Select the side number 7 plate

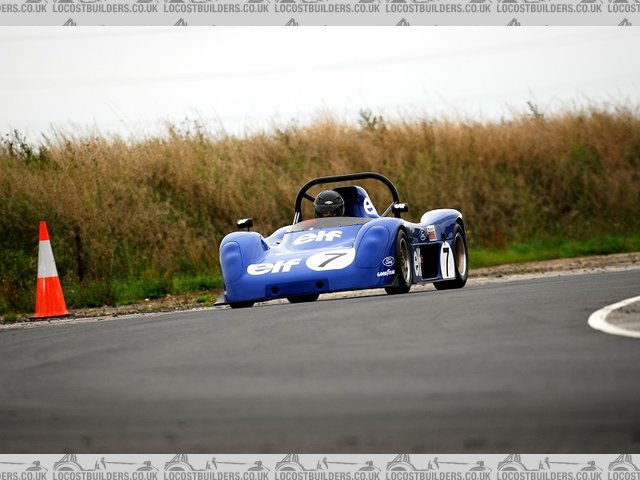[x=447, y=260]
